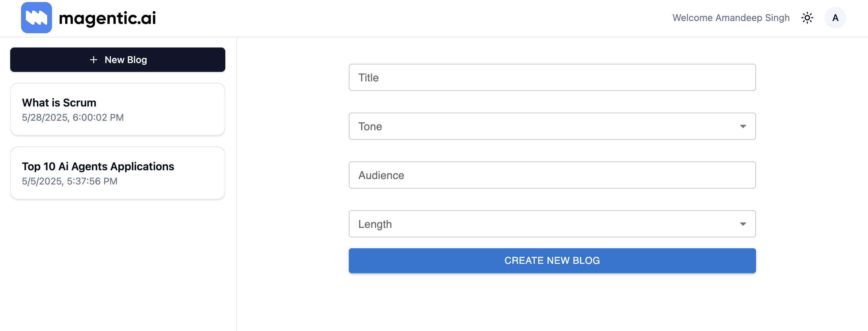Click the Welcome Amandeep Singh text
Screen dimensions: 868x331
pyautogui.click(x=731, y=18)
